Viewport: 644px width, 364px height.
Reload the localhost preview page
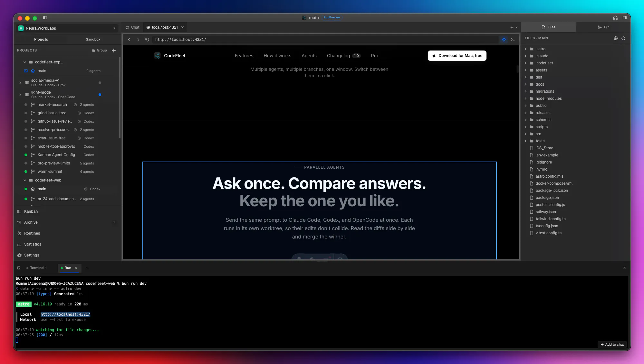147,40
